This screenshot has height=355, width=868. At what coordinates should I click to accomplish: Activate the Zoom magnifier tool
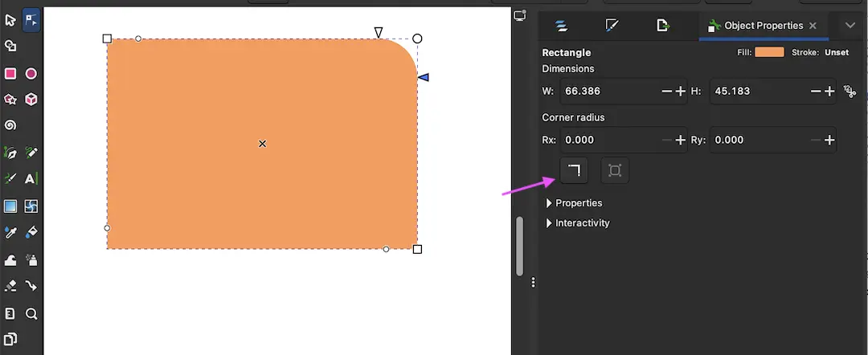[31, 313]
